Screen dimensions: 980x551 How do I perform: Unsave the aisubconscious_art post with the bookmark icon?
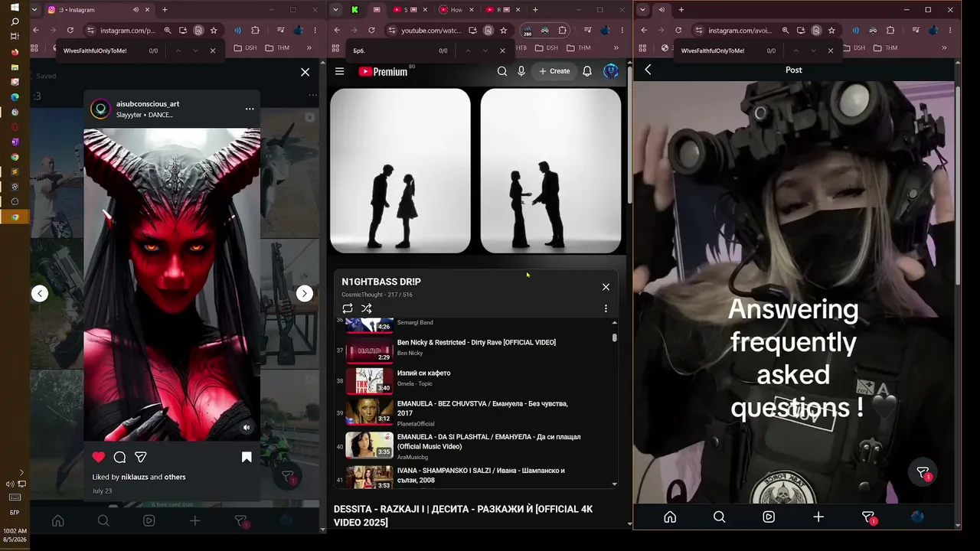click(x=247, y=457)
